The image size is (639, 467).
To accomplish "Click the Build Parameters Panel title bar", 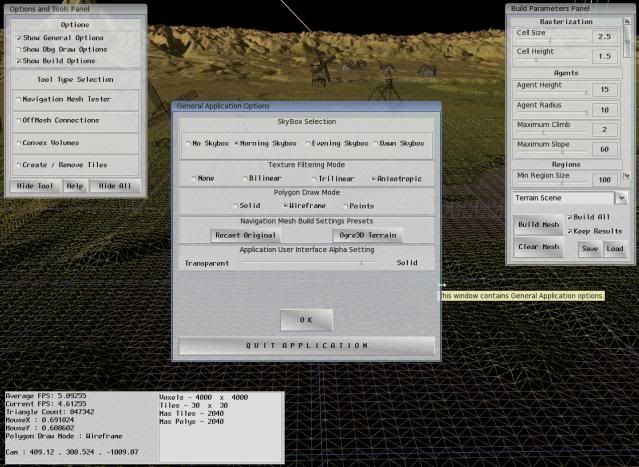I will pos(570,8).
